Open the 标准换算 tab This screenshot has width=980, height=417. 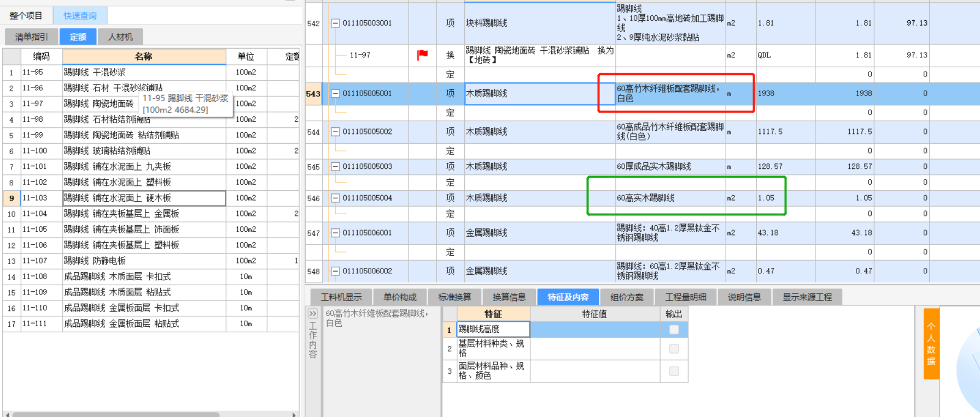[x=454, y=297]
